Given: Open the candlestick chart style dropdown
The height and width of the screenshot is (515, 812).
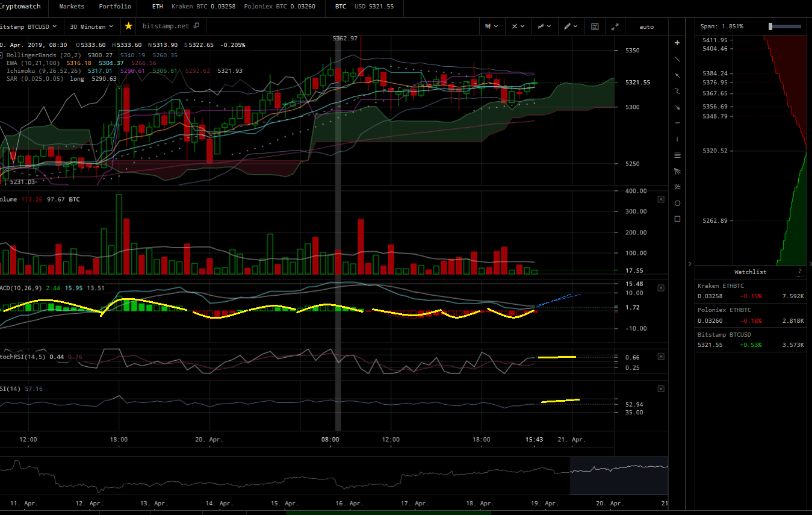Looking at the screenshot, I should point(491,27).
